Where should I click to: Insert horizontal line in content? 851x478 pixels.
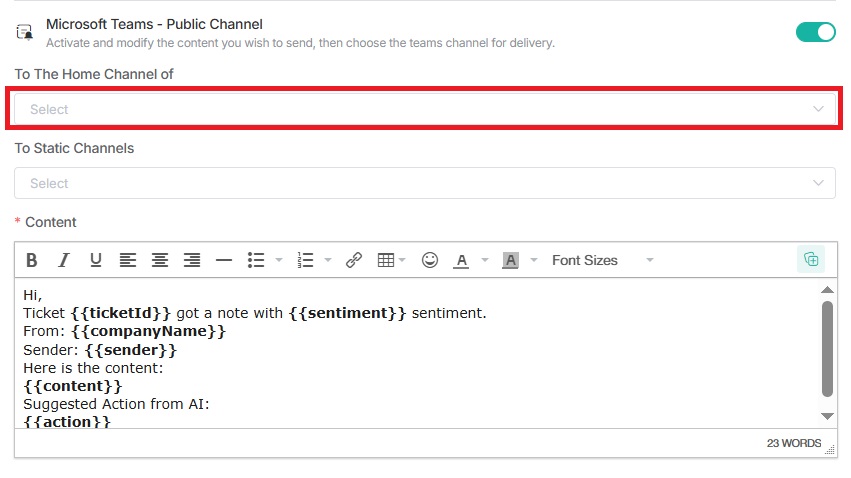224,260
